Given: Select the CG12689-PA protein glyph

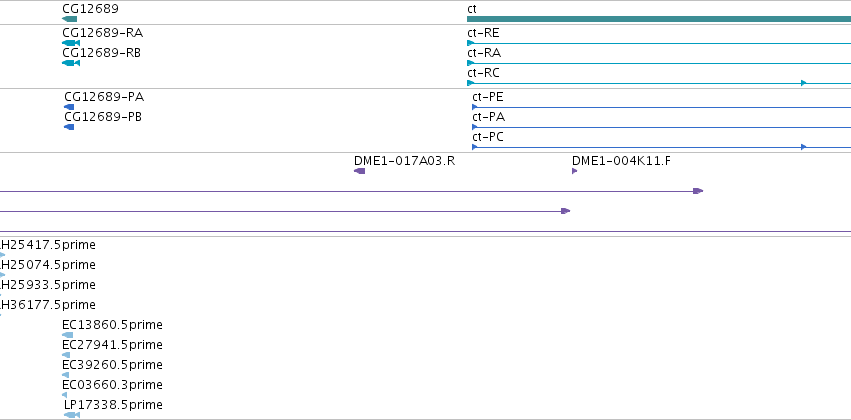Looking at the screenshot, I should pos(69,107).
